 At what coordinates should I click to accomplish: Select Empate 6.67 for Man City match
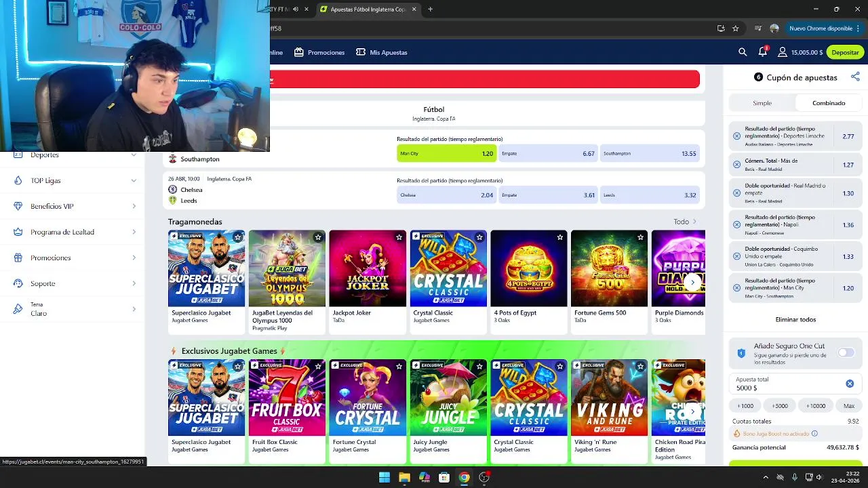(x=548, y=153)
